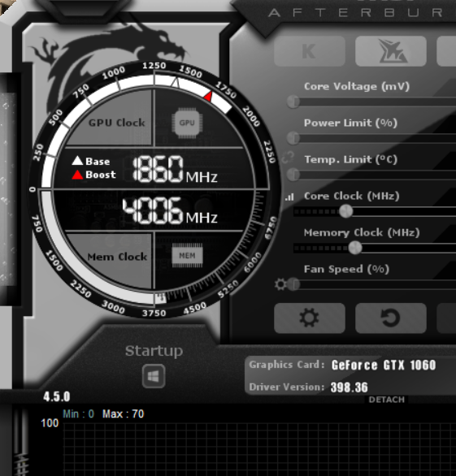Open the Core Clock curve editor bars icon
456x476 pixels.
click(x=289, y=197)
